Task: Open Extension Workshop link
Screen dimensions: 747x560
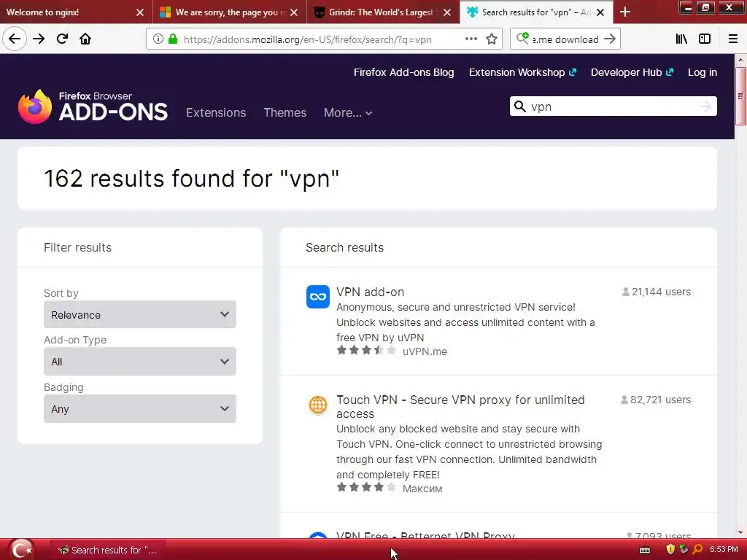Action: [x=522, y=72]
